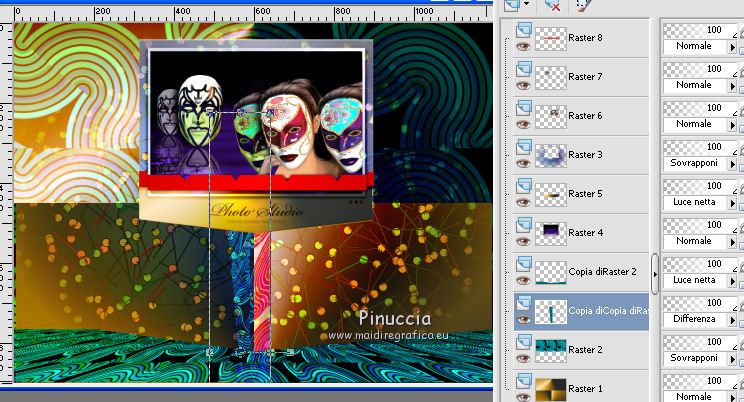Select the Copia diRaster 2 layer name
The image size is (744, 402).
pos(602,271)
